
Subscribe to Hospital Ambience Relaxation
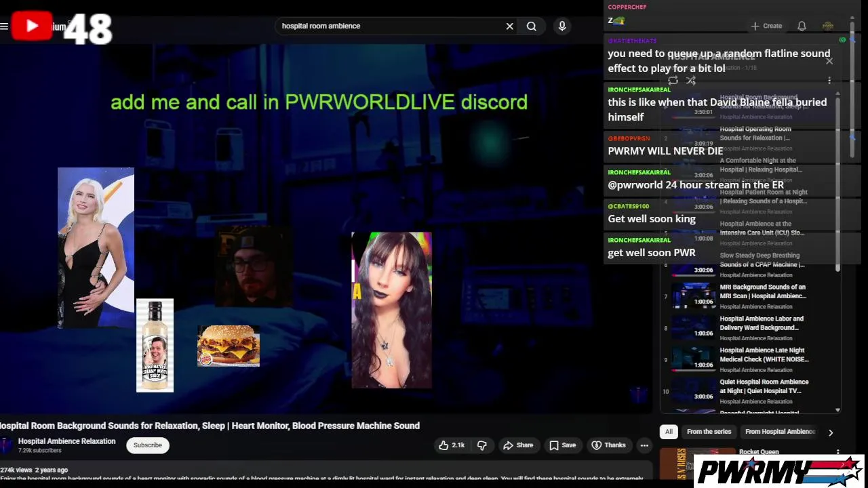coord(148,445)
